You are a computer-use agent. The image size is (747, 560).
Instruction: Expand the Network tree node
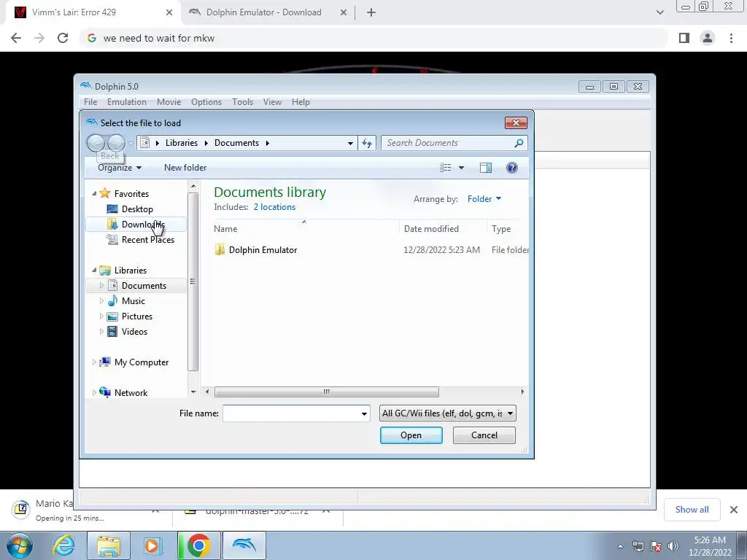(94, 393)
